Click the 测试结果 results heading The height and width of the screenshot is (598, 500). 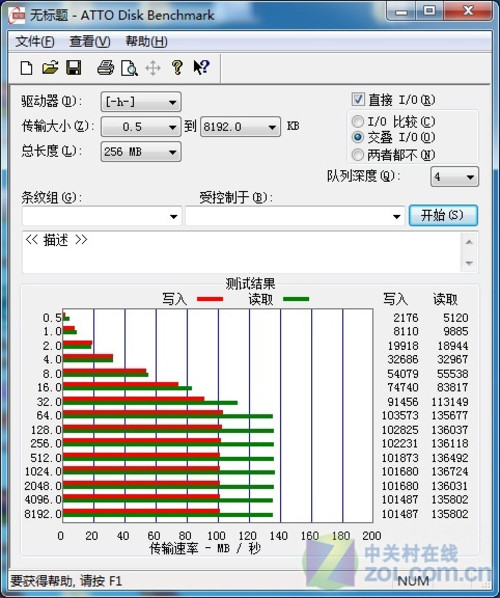click(x=250, y=283)
